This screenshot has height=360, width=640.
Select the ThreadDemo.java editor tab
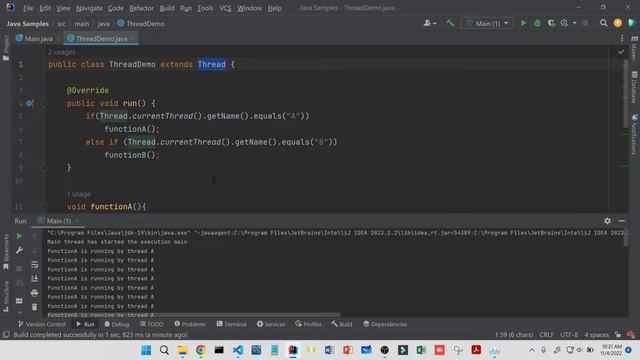tap(101, 38)
